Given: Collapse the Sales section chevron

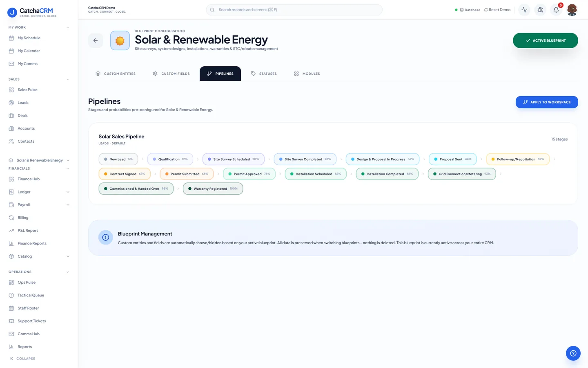Looking at the screenshot, I should click(68, 79).
